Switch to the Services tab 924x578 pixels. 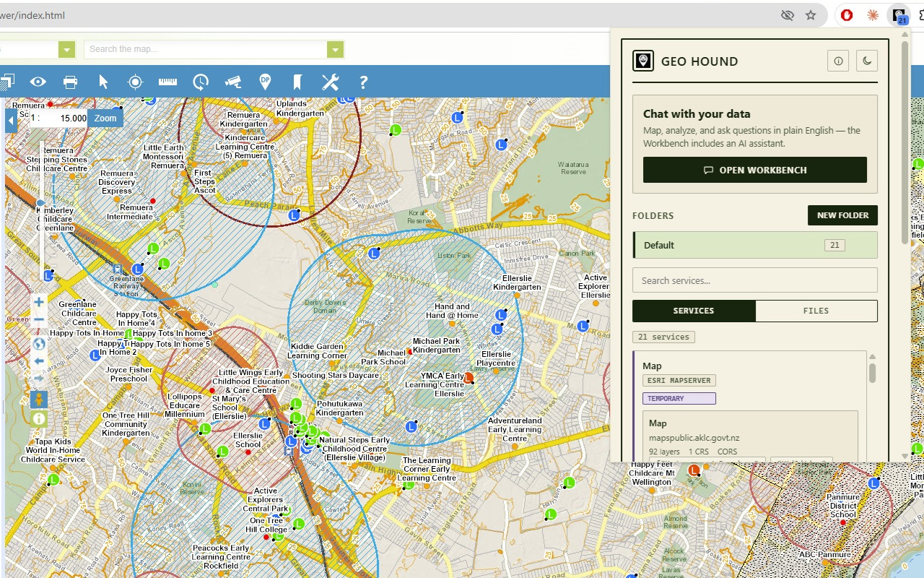click(x=694, y=311)
